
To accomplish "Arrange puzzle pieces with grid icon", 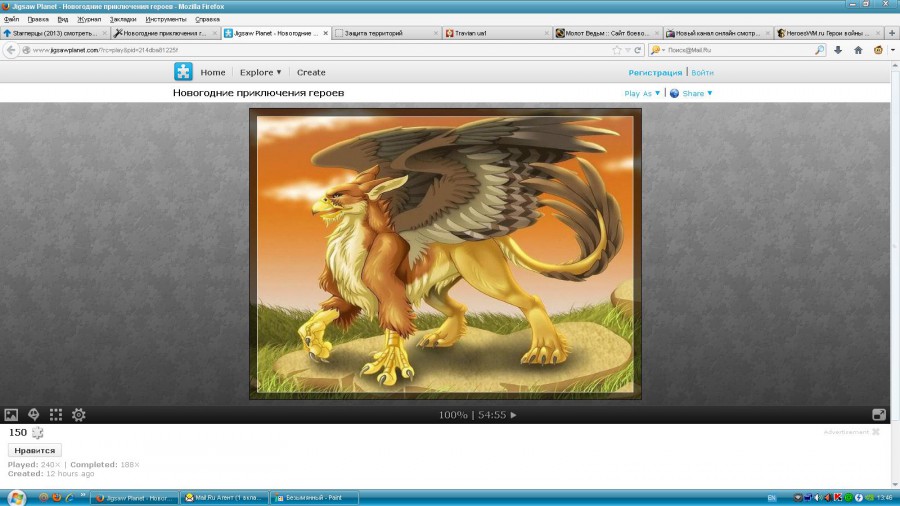I will 56,414.
